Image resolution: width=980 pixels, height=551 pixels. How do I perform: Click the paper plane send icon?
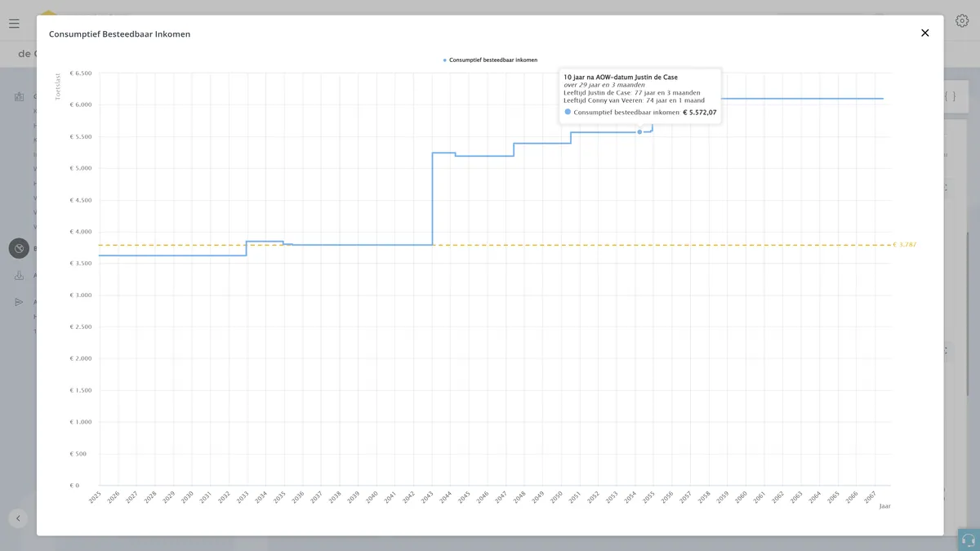click(19, 302)
